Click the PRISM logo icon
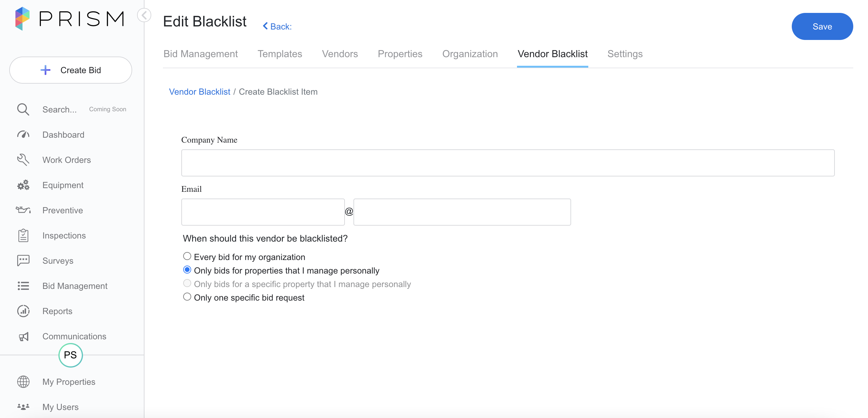This screenshot has width=868, height=418. pyautogui.click(x=22, y=18)
